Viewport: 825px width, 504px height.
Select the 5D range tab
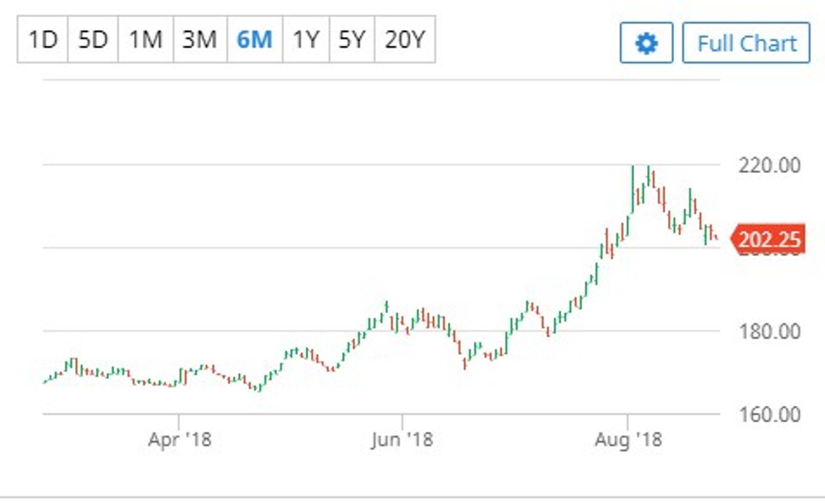tap(93, 39)
